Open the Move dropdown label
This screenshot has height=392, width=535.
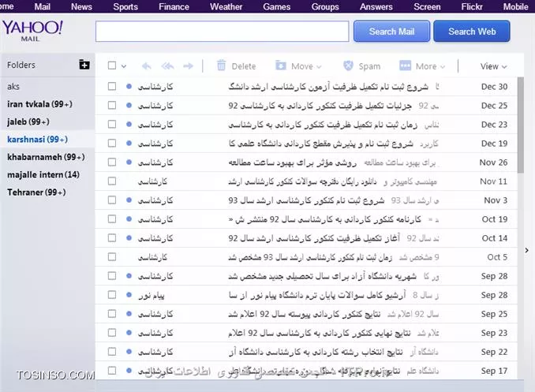[x=306, y=66]
